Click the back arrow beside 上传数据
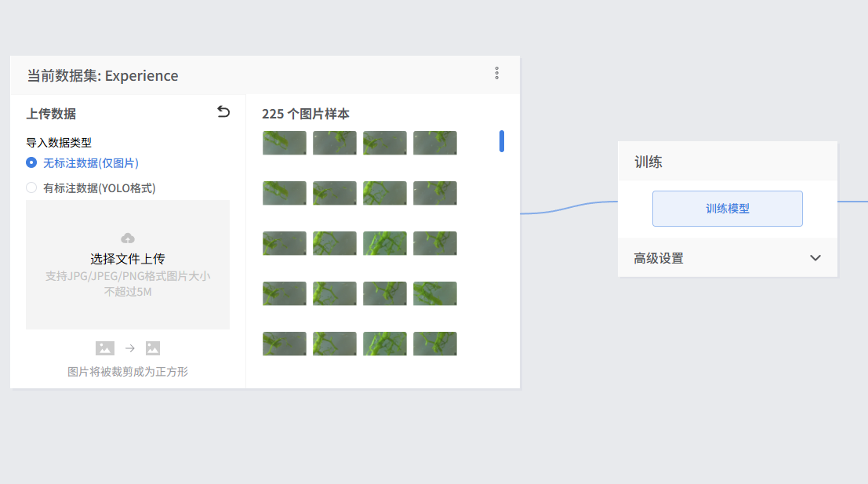 coord(223,112)
